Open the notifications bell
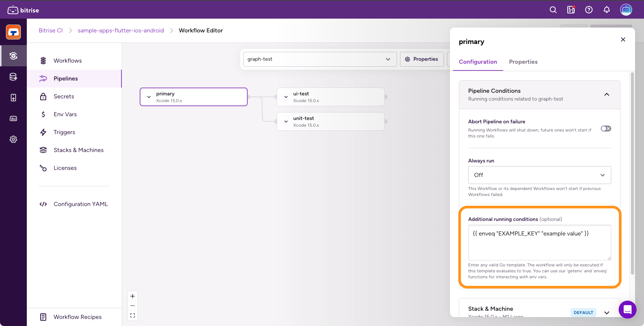 coord(607,10)
